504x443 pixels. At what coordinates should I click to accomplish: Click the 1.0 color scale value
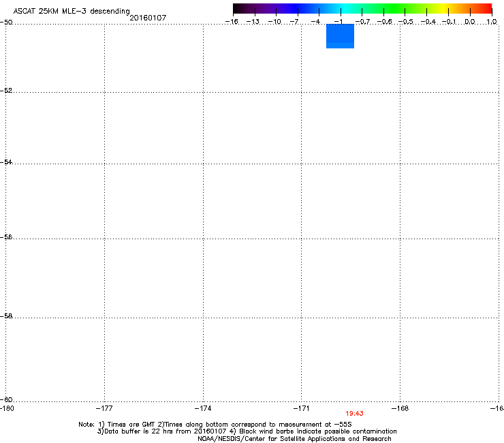[x=492, y=22]
